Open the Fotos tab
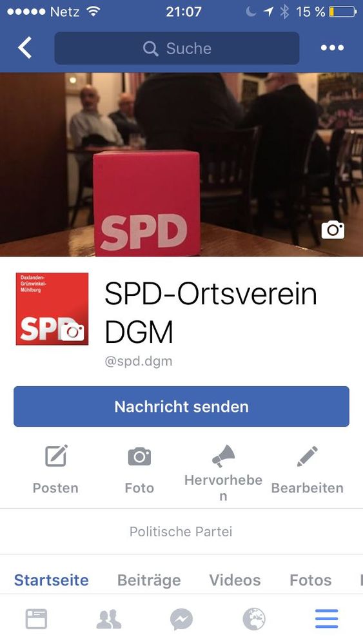Viewport: 363px width, 644px height. pos(310,580)
